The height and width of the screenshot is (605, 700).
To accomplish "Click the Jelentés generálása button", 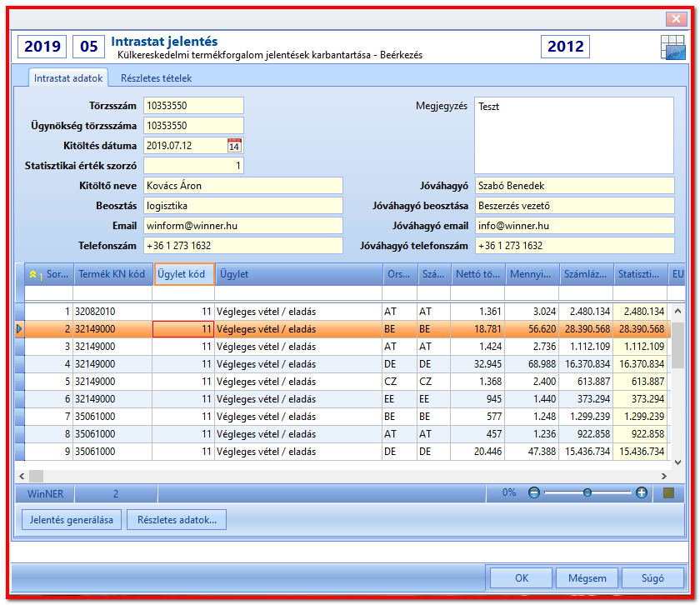I will click(x=72, y=520).
